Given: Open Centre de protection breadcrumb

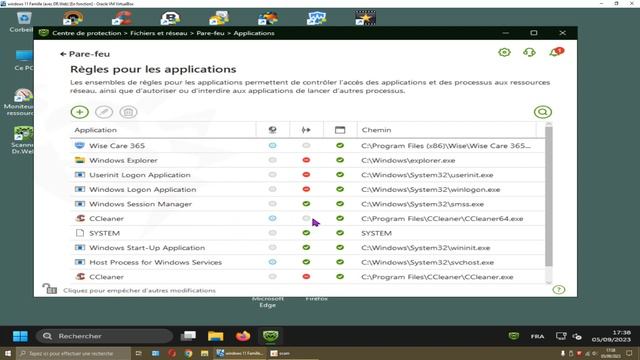Looking at the screenshot, I should click(x=87, y=33).
